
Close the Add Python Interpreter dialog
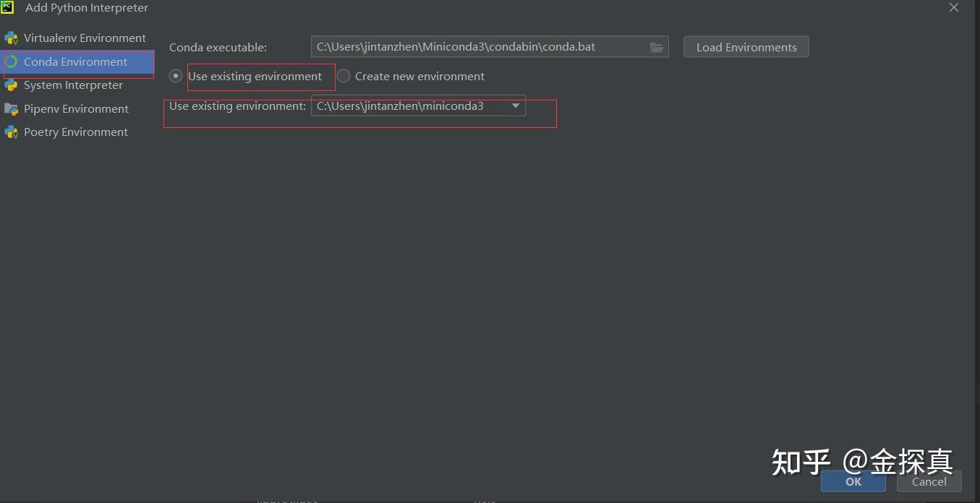(953, 7)
